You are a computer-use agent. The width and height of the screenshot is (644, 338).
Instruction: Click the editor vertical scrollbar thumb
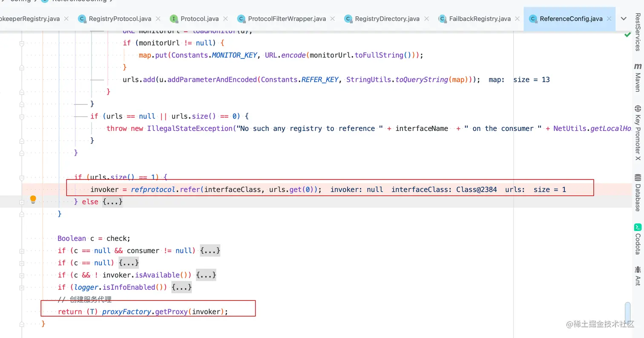(627, 313)
